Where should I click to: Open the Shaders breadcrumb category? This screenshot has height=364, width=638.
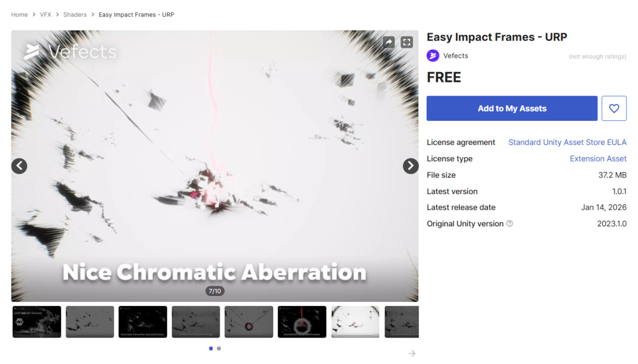point(75,15)
